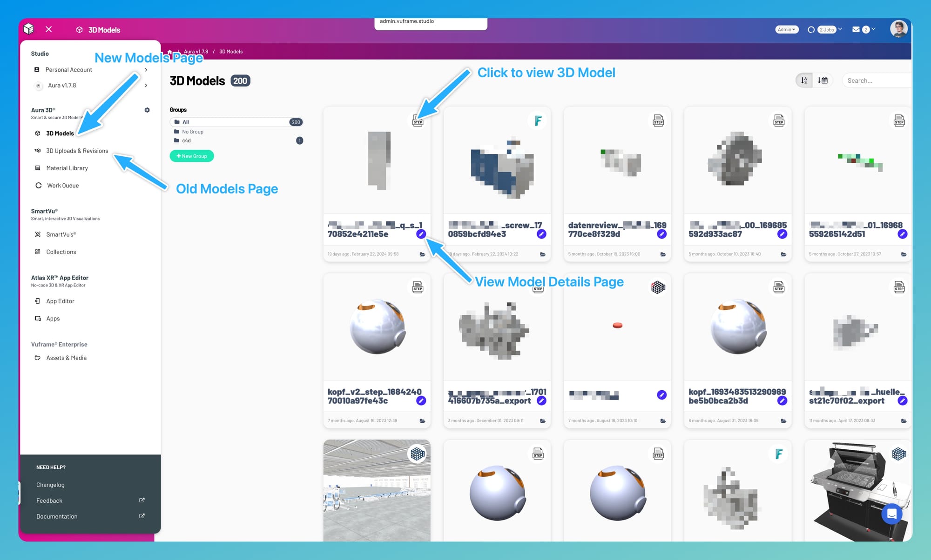
Task: Click the Search input field
Action: (876, 80)
